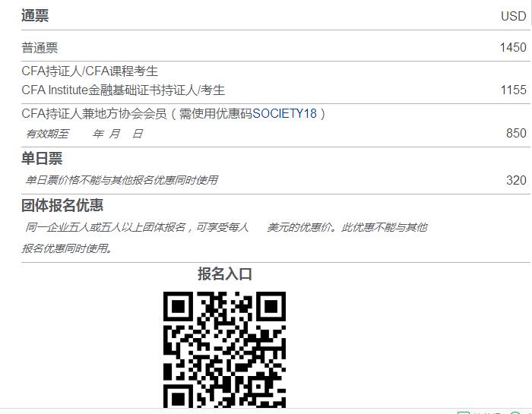Screen dimensions: 532x414
Task: Click the 850 price value
Action: coord(516,133)
